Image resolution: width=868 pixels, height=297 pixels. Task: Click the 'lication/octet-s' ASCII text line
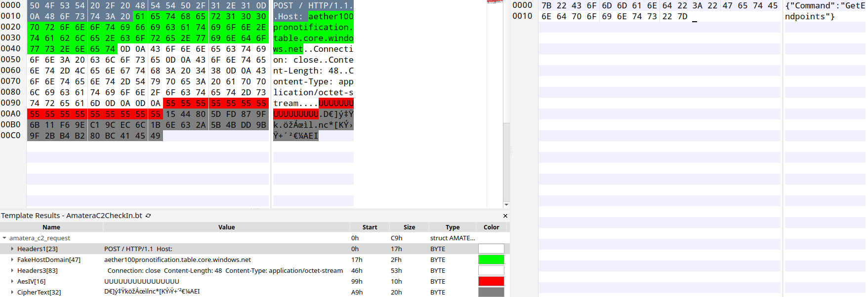pos(313,92)
